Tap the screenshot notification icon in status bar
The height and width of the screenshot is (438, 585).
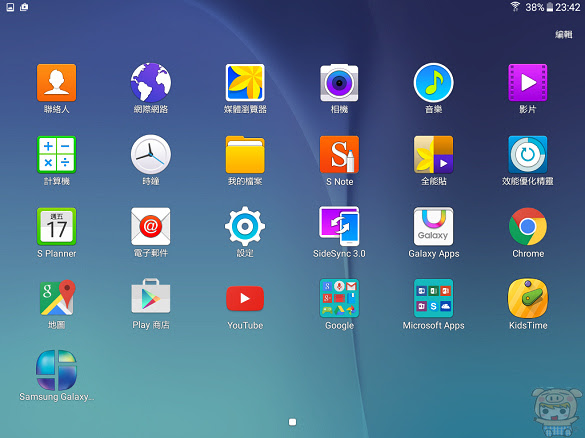pyautogui.click(x=10, y=7)
